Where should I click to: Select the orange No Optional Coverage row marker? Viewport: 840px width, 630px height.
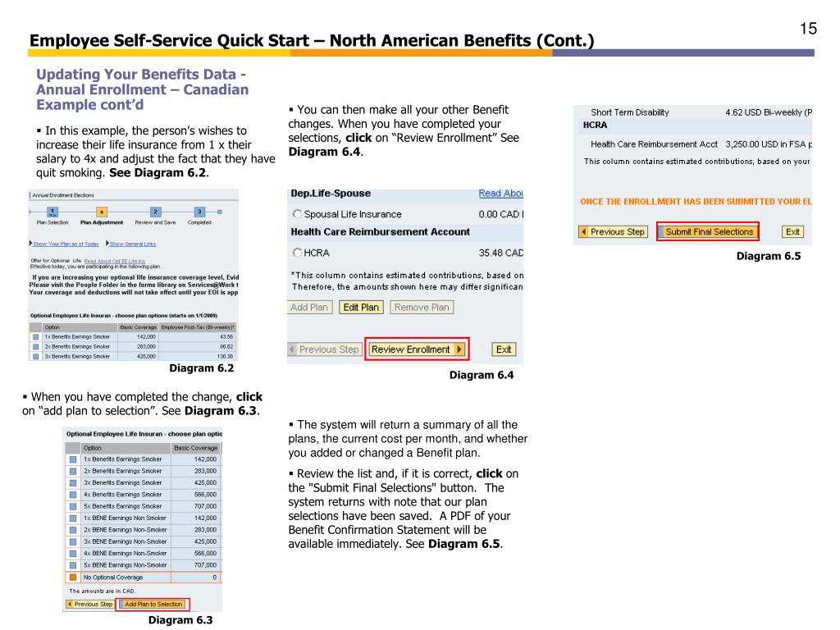tap(73, 577)
